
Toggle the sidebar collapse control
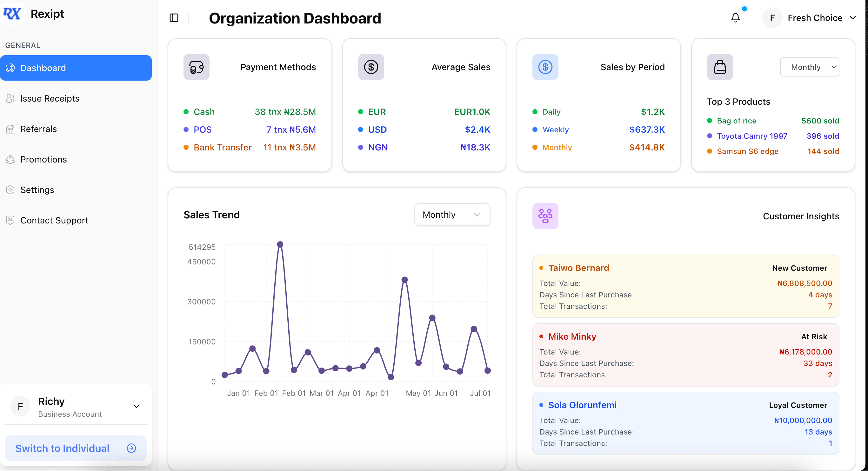pos(174,18)
